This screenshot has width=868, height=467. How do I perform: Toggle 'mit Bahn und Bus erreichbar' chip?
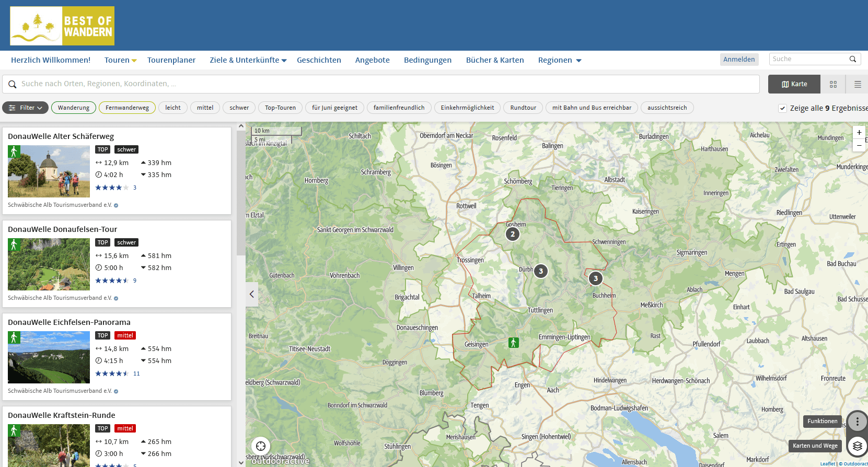click(x=592, y=108)
